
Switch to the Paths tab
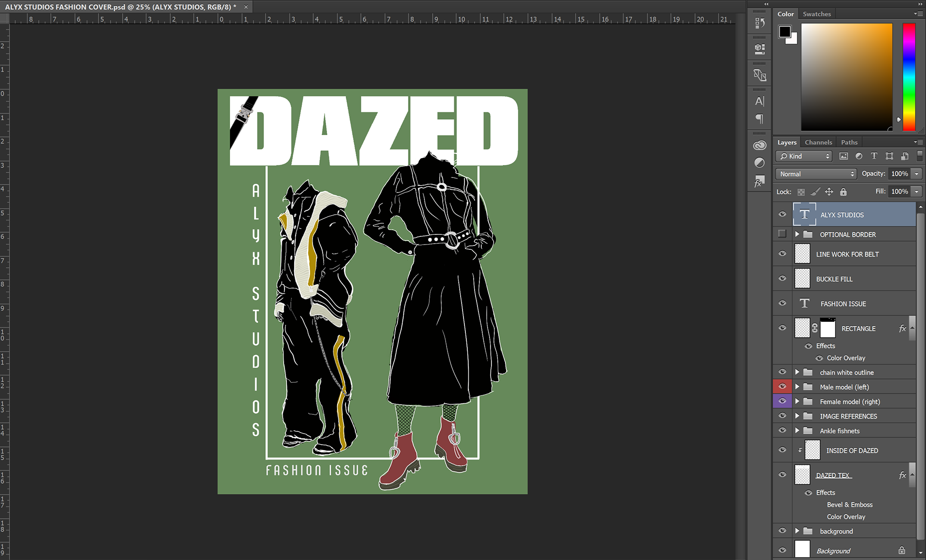click(849, 142)
